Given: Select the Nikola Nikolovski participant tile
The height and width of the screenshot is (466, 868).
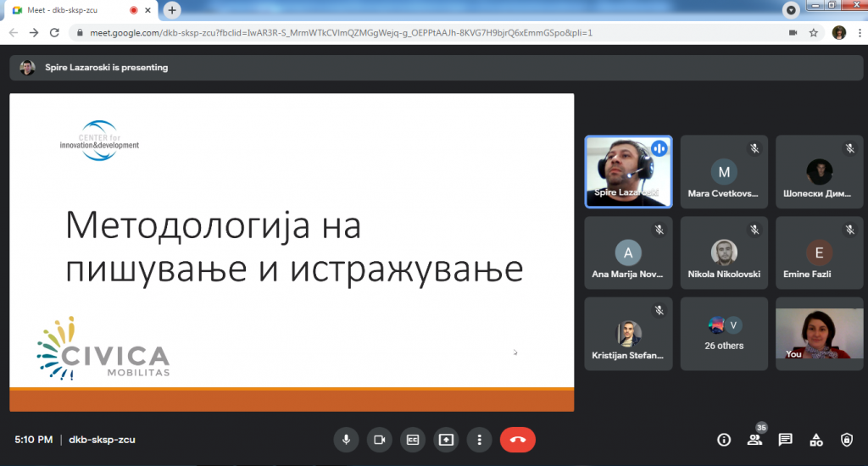Looking at the screenshot, I should point(724,252).
